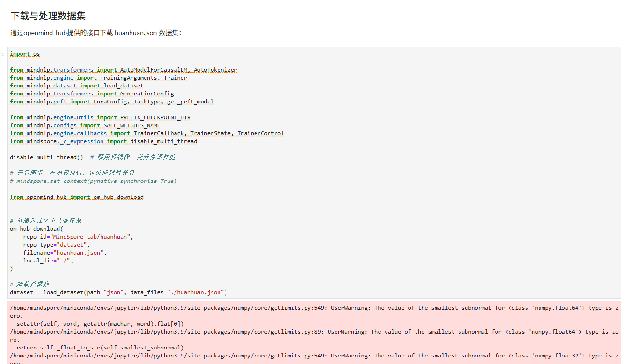Click the heading 下载与处理数据集
The image size is (628, 364).
click(48, 16)
